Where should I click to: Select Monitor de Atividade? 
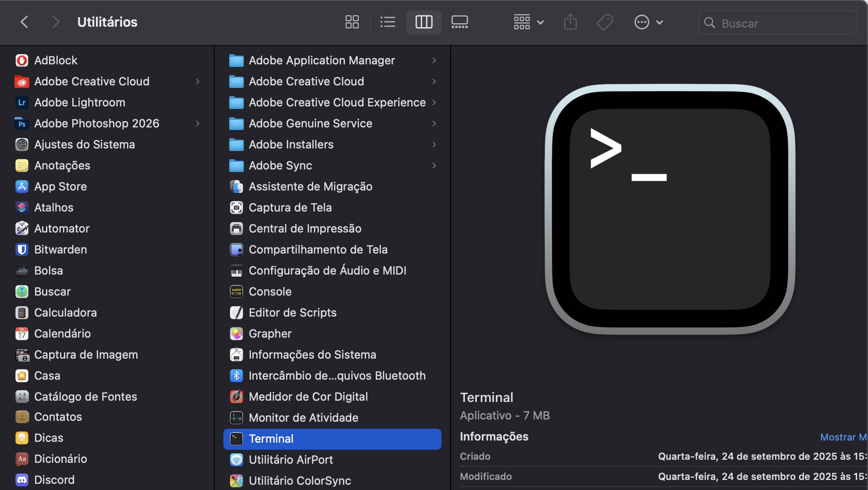303,417
